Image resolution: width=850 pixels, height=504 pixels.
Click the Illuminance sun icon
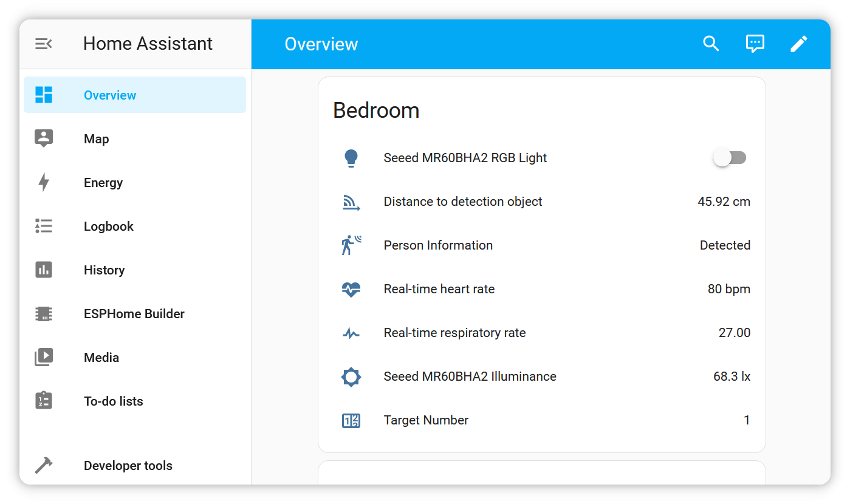351,376
